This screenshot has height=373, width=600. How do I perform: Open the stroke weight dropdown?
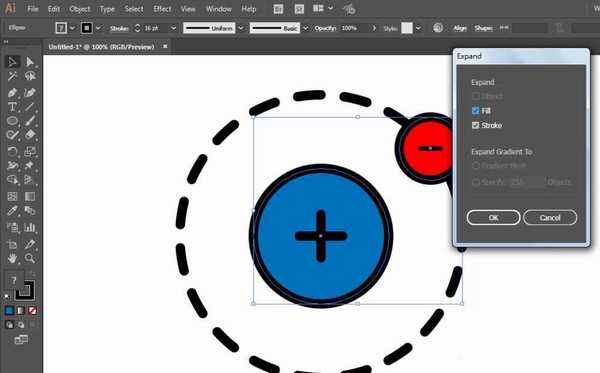[173, 28]
